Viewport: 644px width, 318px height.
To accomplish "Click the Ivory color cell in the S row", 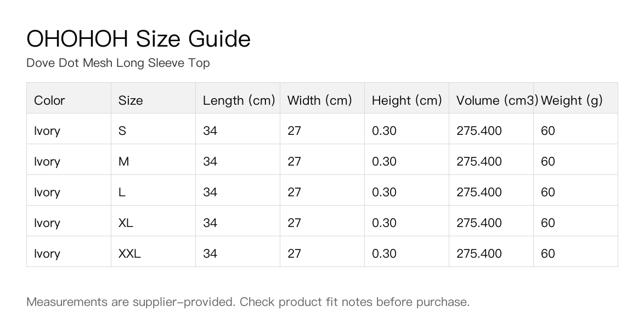I will click(x=69, y=128).
